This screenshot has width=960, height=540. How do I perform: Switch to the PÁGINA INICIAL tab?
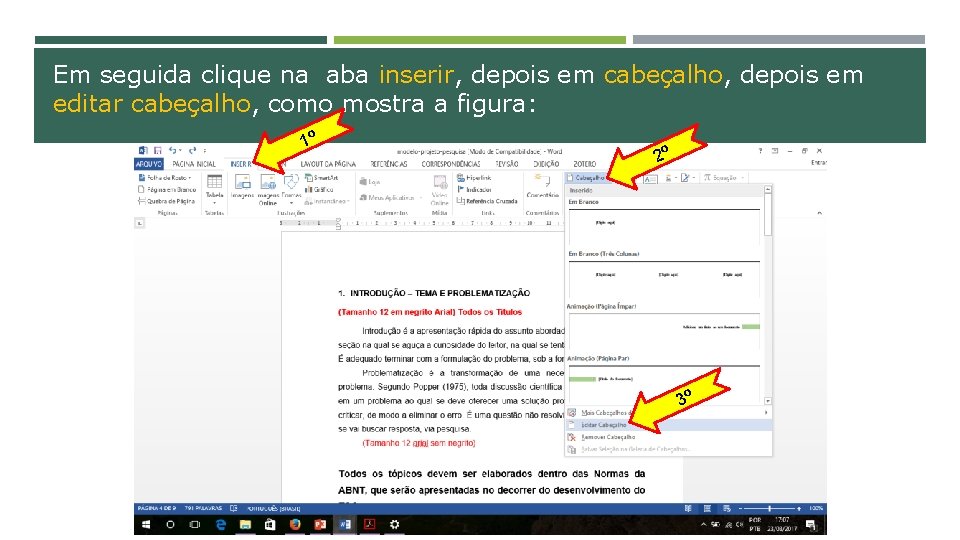tap(194, 164)
